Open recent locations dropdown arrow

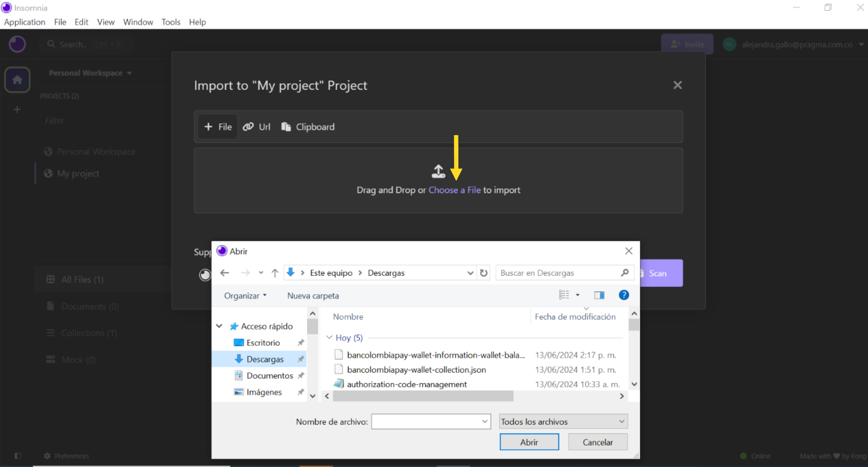[x=261, y=273]
